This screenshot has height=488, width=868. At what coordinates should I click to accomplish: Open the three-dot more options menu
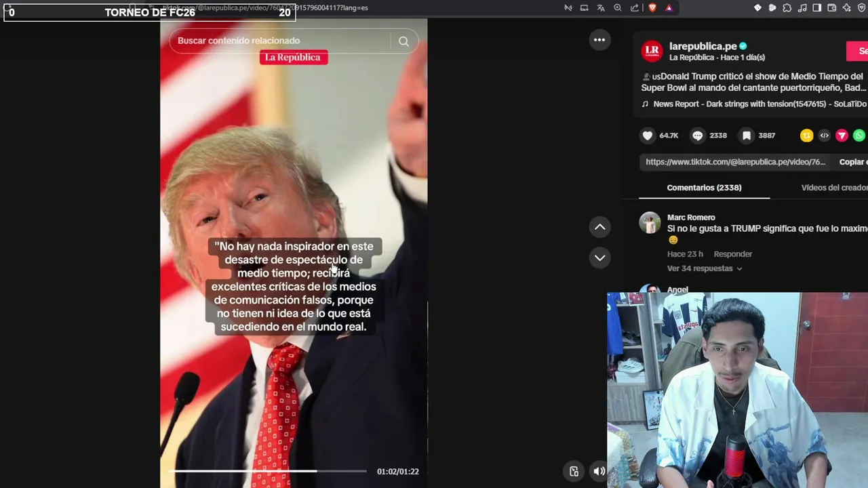[599, 40]
